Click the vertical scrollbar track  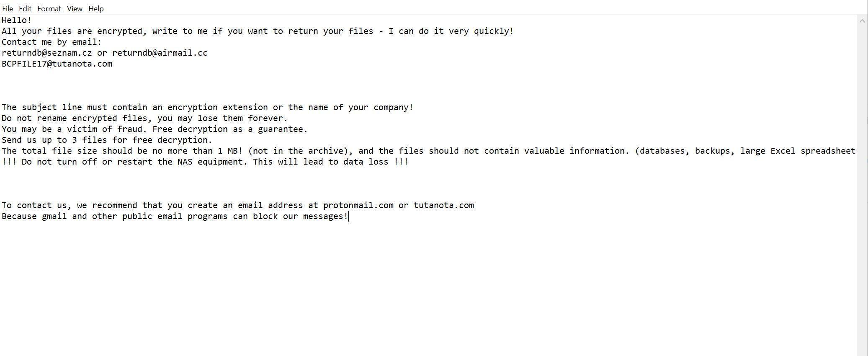tap(862, 188)
